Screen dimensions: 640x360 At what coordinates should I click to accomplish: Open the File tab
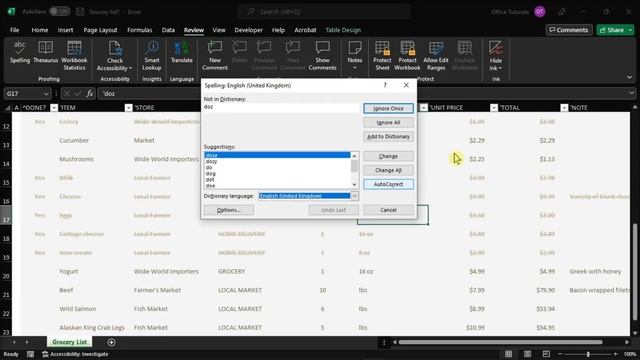[14, 30]
